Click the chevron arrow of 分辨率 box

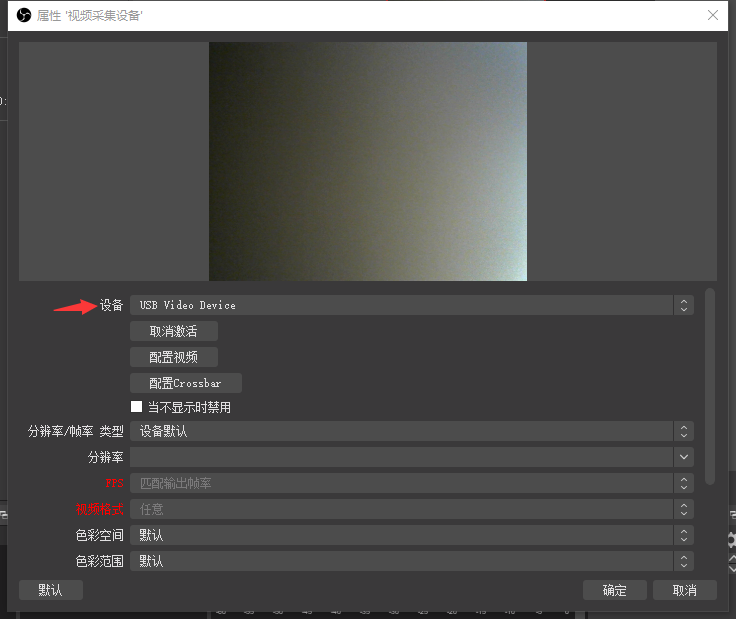pos(684,457)
